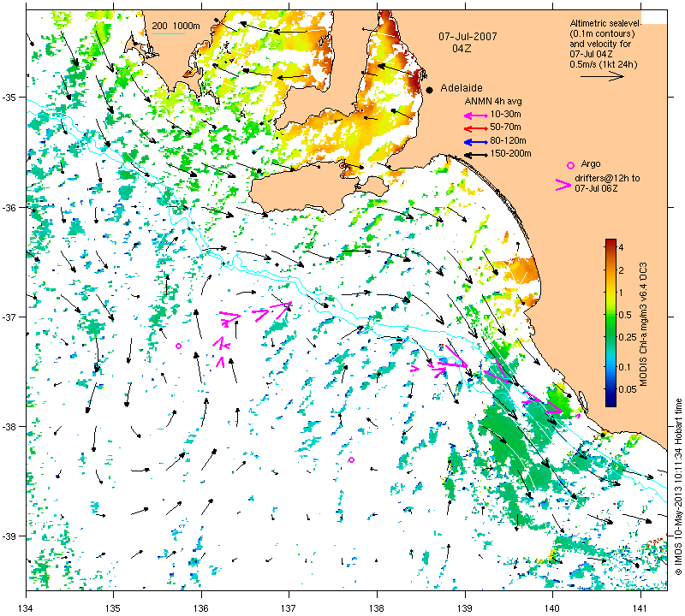
Task: Click the '04Z' time label
Action: (462, 49)
